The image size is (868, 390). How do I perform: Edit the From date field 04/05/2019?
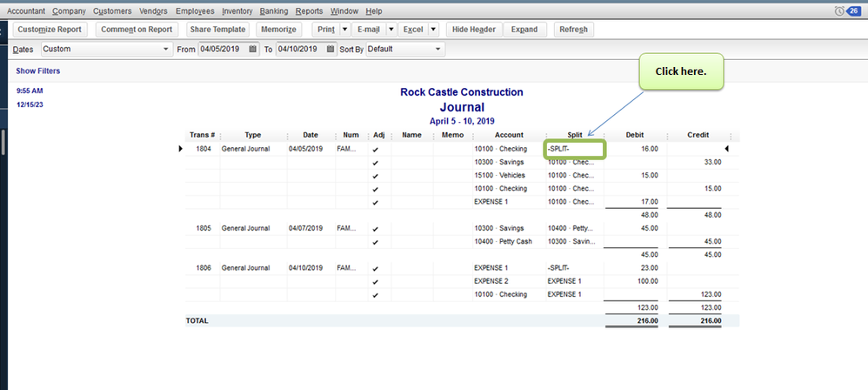[224, 49]
